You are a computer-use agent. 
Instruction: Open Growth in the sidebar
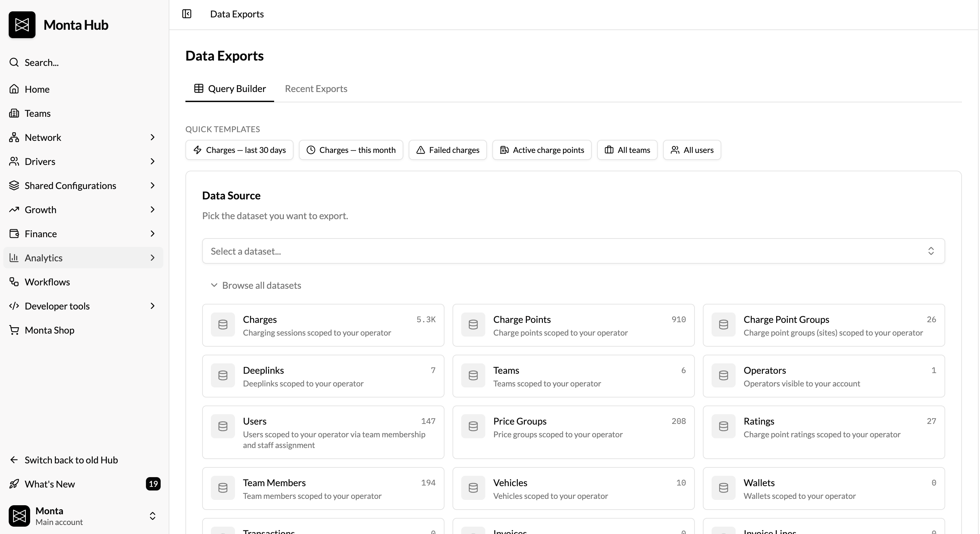pyautogui.click(x=83, y=209)
